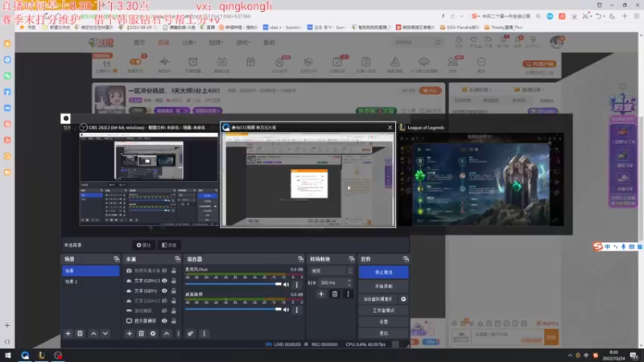Open Windows Start menu
Image resolution: width=644 pixels, height=362 pixels.
(x=8, y=355)
